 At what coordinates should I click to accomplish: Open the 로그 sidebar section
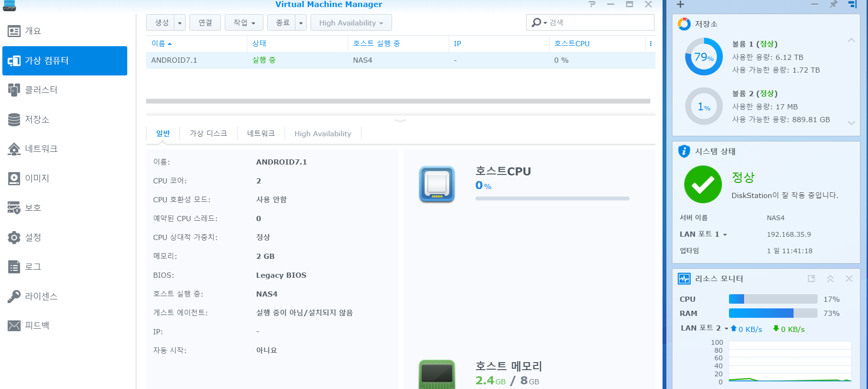coord(65,267)
